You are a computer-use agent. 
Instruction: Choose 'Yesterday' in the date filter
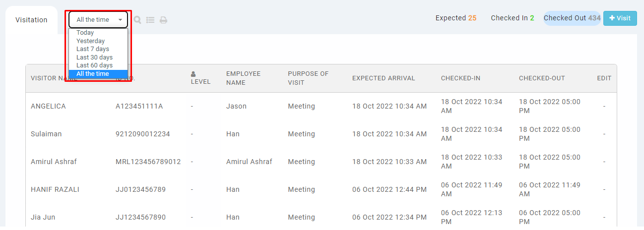click(x=91, y=41)
